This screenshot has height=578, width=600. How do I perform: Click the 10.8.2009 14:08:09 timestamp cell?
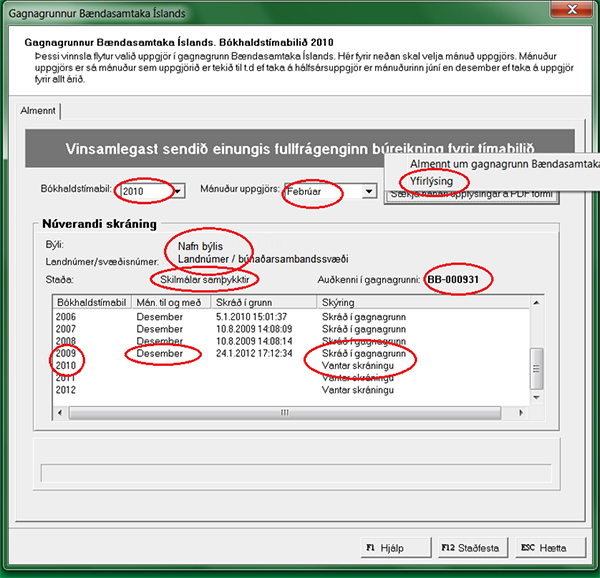click(254, 329)
